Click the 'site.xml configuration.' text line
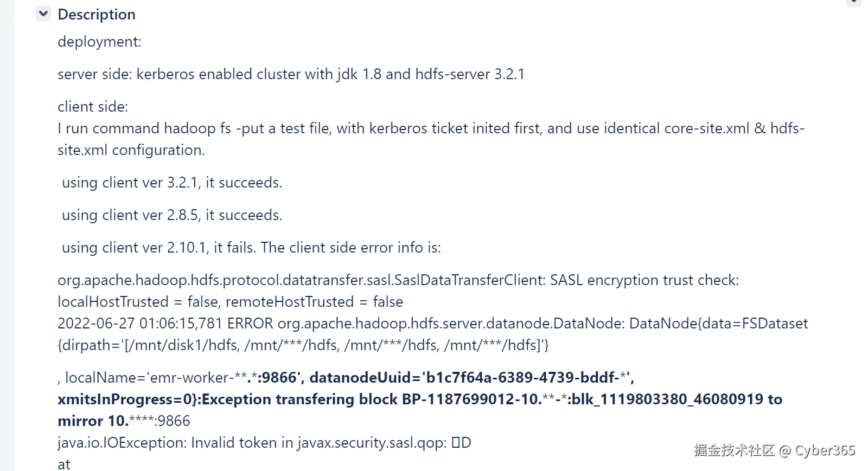868x471 pixels. coord(131,150)
